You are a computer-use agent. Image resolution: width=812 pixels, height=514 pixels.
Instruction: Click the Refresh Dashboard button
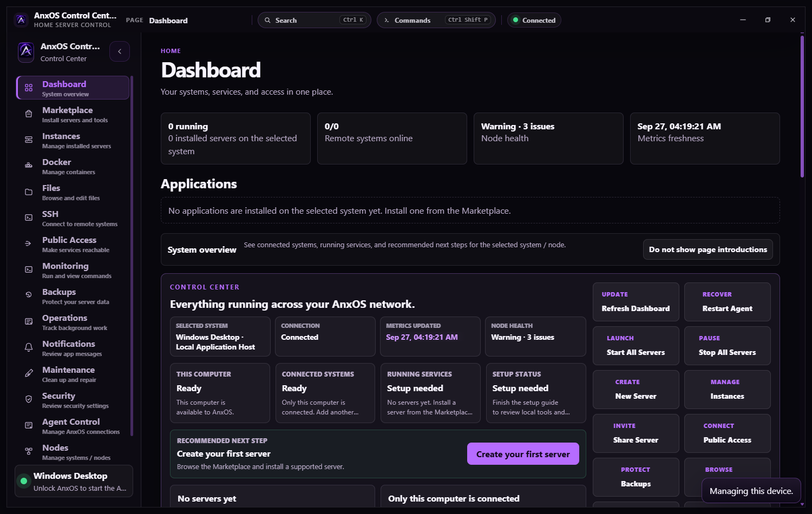636,302
